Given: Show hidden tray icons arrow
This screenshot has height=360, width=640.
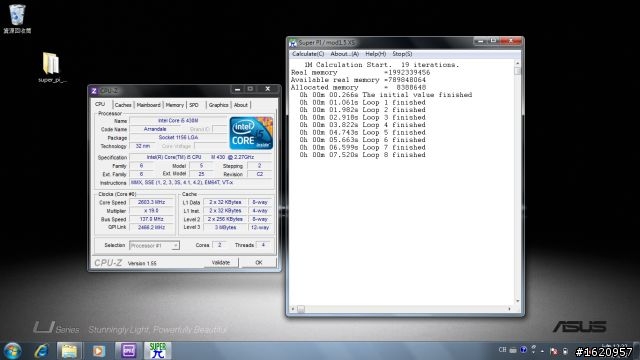Looking at the screenshot, I should [542, 351].
